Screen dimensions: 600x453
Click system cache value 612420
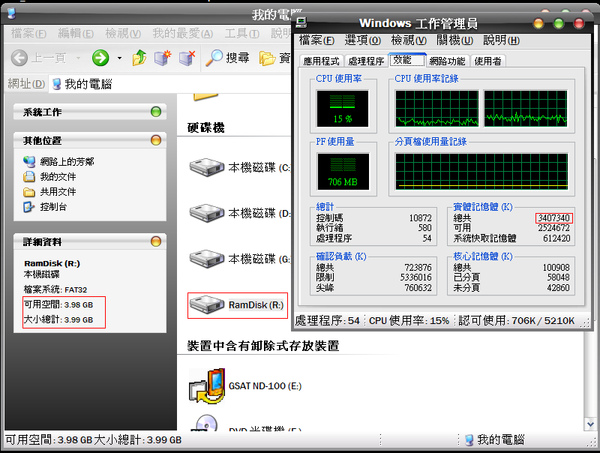tap(556, 238)
